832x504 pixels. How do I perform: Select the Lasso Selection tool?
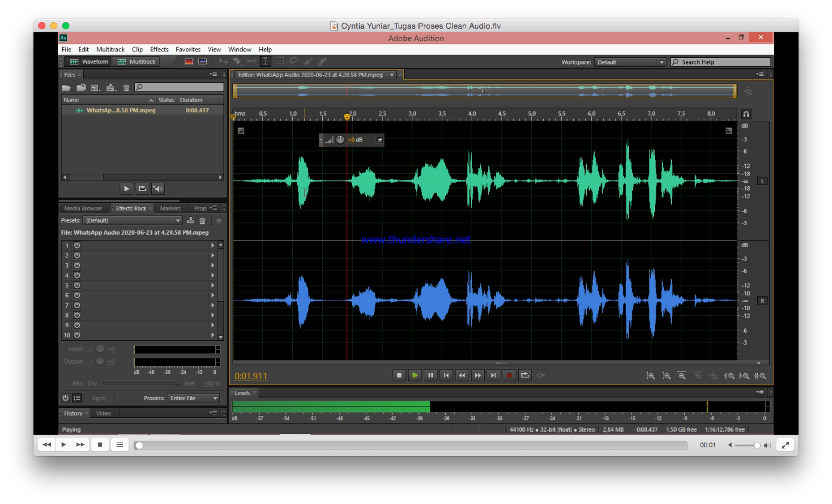pos(293,60)
